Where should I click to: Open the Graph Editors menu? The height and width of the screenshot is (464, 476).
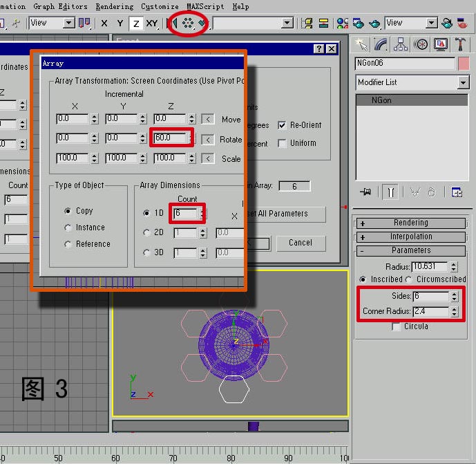[60, 6]
